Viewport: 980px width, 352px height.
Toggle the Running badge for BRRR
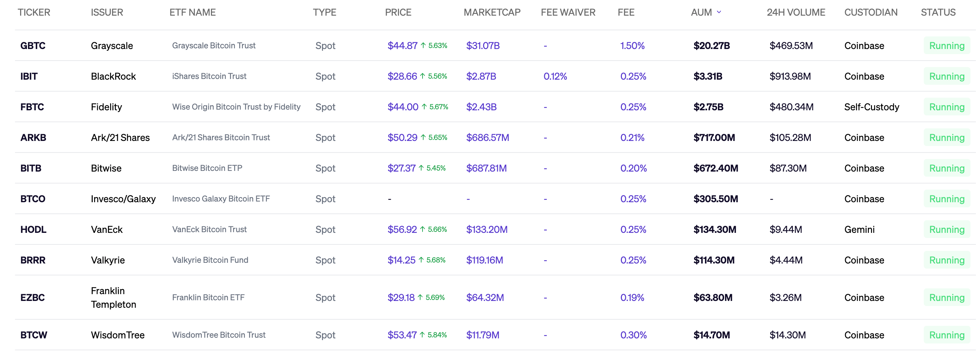tap(947, 260)
